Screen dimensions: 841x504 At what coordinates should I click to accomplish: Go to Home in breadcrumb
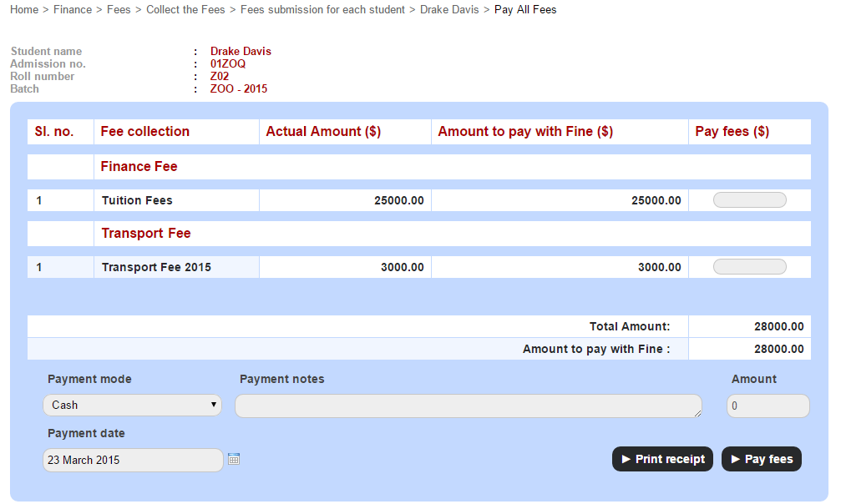click(24, 10)
